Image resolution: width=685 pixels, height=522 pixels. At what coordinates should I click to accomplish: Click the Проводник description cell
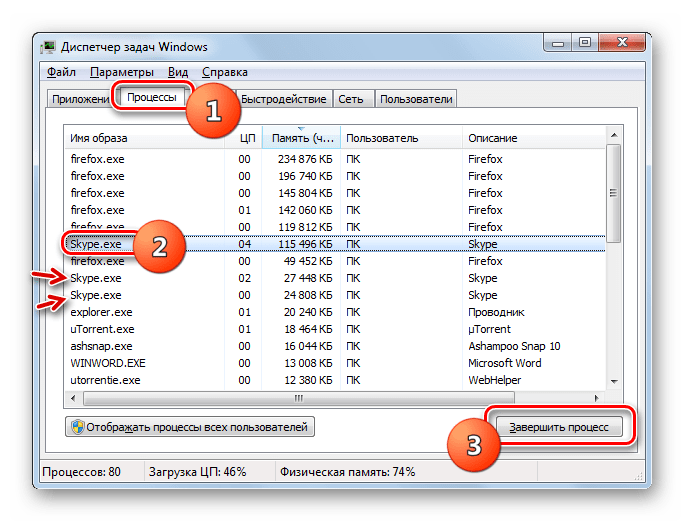click(496, 312)
